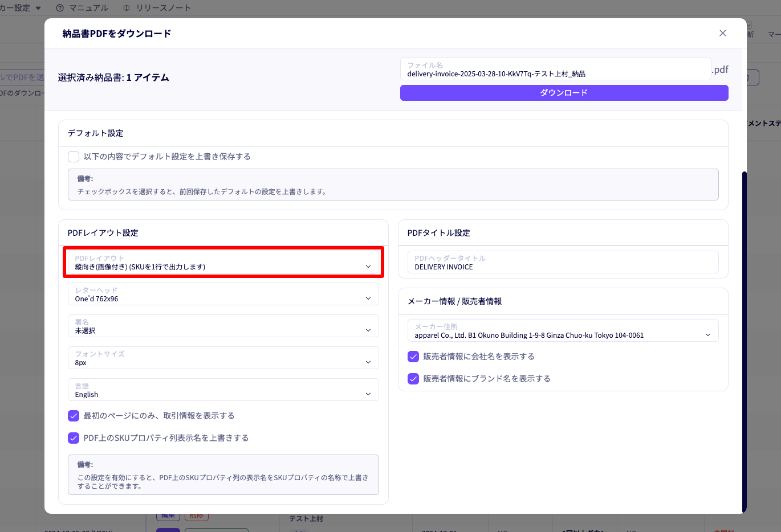Screen dimensions: 781x532
Task: Toggle PDF上のSKUプロパティ列表示名を上書きする checkbox
Action: [x=74, y=438]
